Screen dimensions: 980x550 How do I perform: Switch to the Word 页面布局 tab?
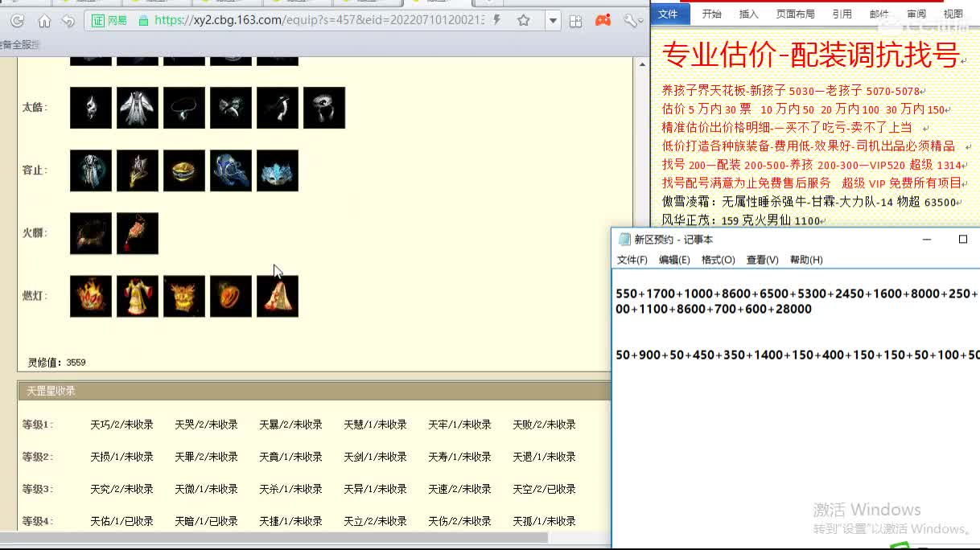(795, 14)
